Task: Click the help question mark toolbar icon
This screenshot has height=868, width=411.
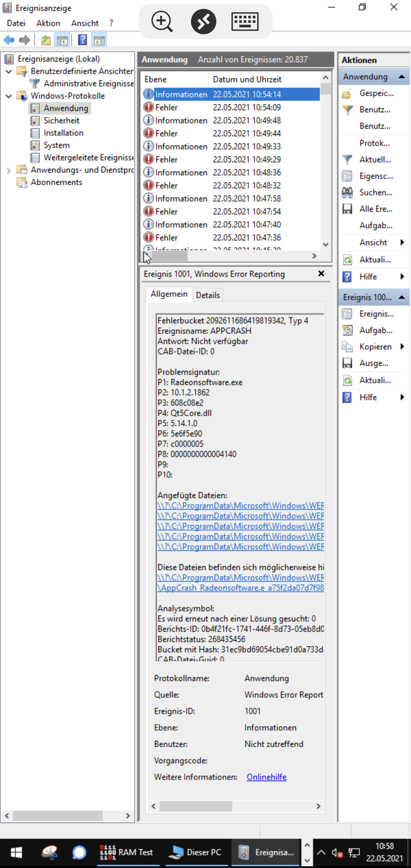Action: [82, 40]
